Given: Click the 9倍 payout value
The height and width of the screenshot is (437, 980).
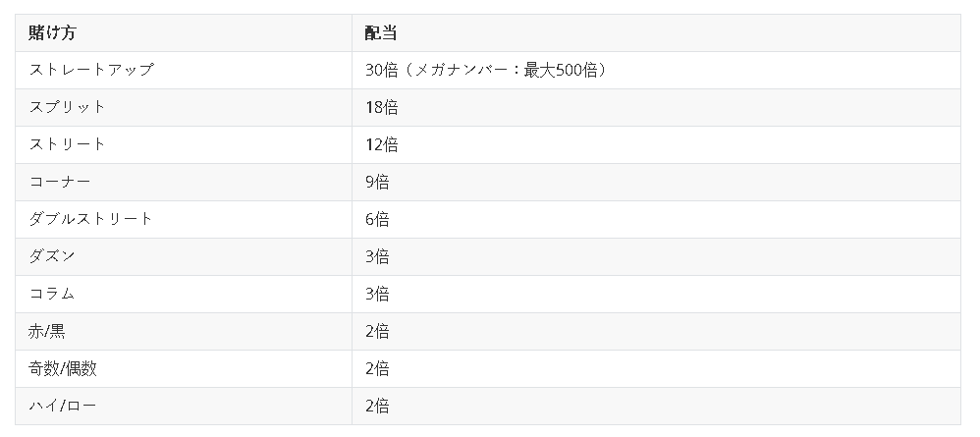Looking at the screenshot, I should pyautogui.click(x=377, y=182).
